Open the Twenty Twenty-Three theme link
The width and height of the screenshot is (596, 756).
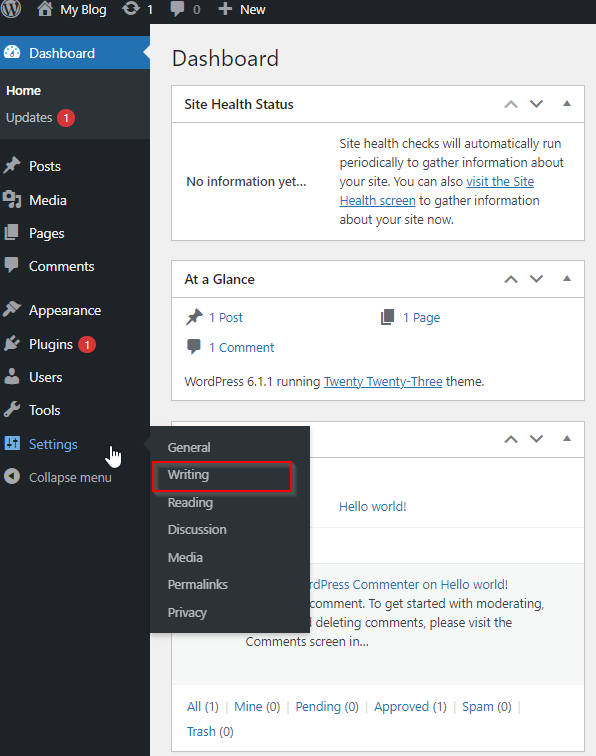coord(383,382)
